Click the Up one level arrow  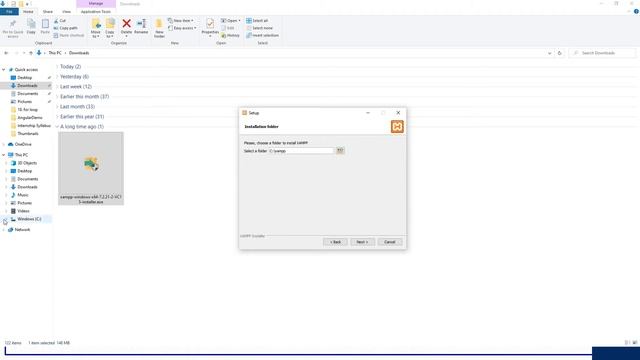coord(31,53)
